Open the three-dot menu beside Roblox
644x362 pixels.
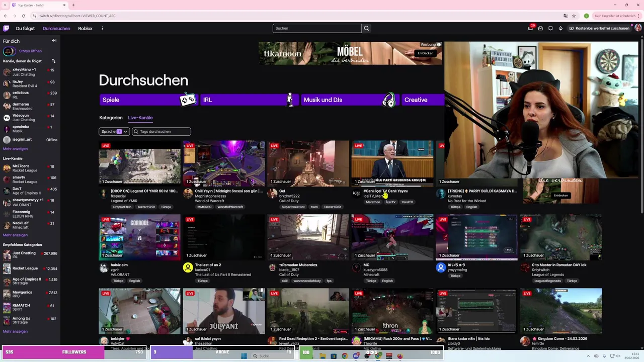(102, 29)
